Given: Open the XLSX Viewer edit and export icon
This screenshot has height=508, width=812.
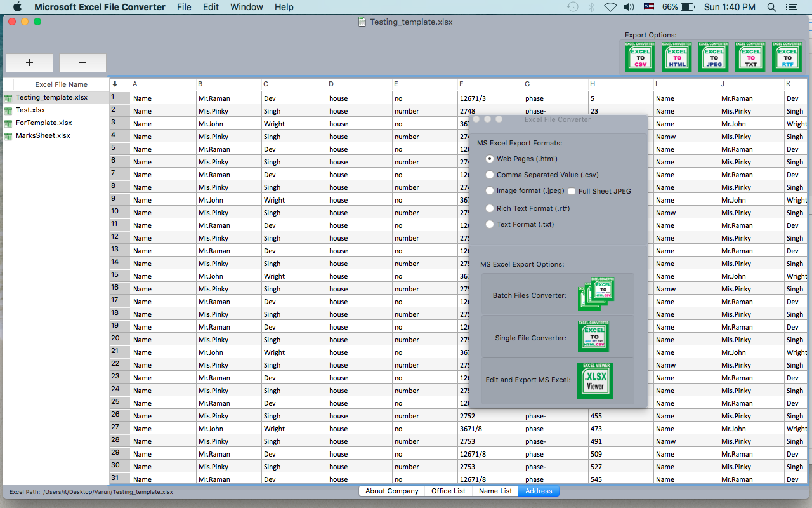Looking at the screenshot, I should click(x=595, y=380).
